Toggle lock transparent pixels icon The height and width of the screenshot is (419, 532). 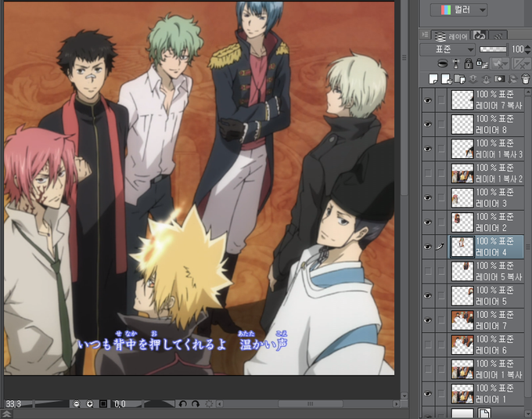click(481, 63)
